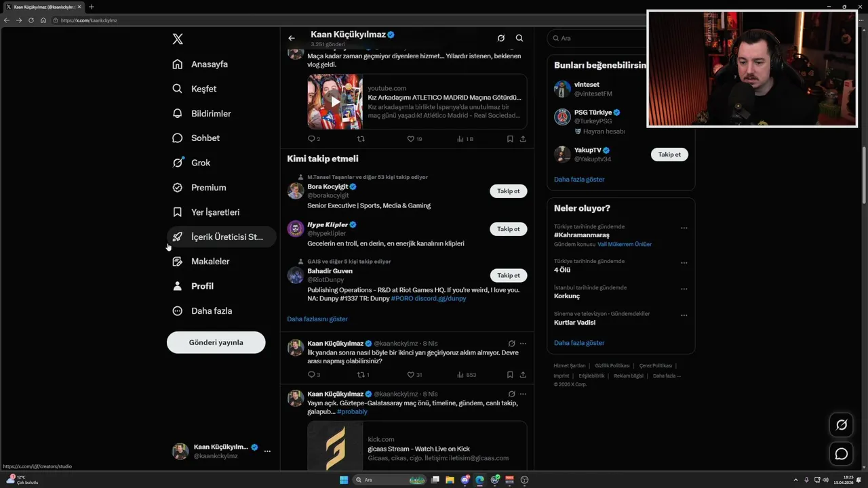Follow YakupTV with Takip et
Viewport: 868px width, 488px height.
click(x=669, y=155)
